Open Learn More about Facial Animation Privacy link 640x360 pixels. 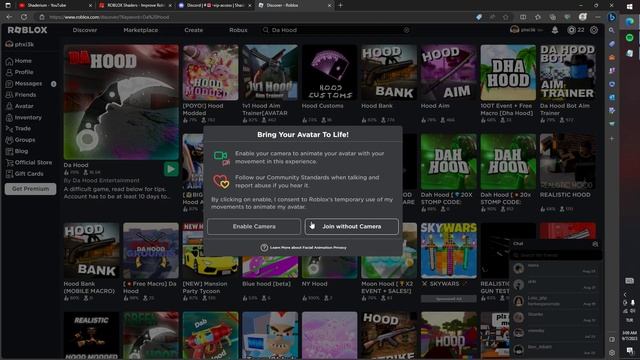click(x=304, y=247)
